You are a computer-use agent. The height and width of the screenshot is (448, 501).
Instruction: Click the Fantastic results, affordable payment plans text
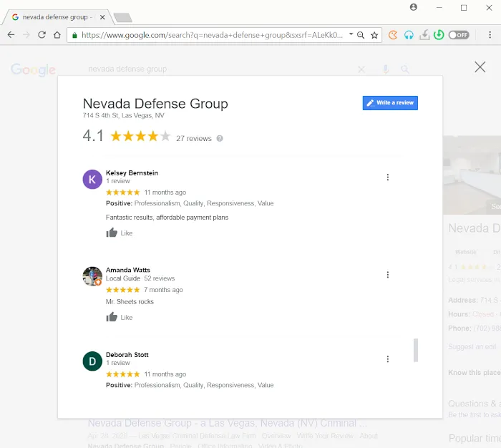coord(167,218)
